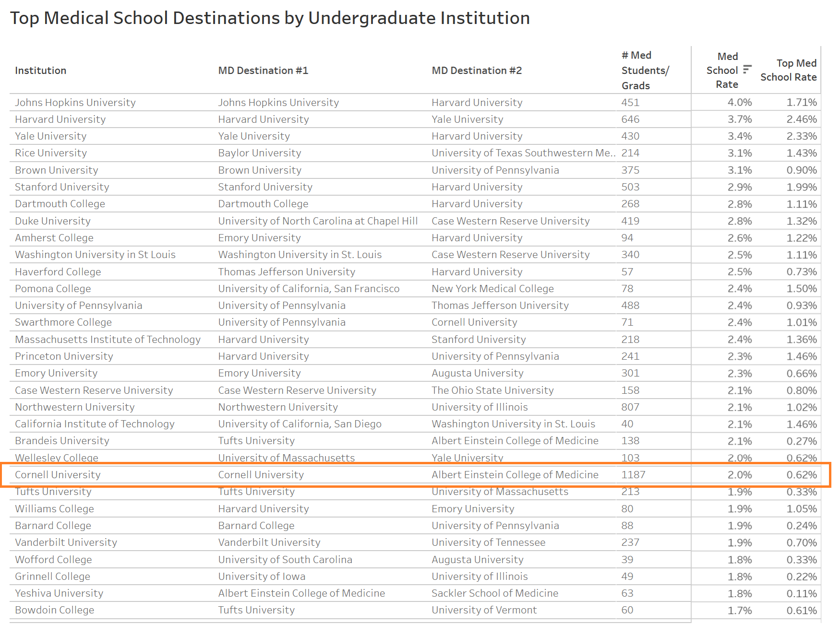
Task: Click the Institution column header
Action: (40, 71)
